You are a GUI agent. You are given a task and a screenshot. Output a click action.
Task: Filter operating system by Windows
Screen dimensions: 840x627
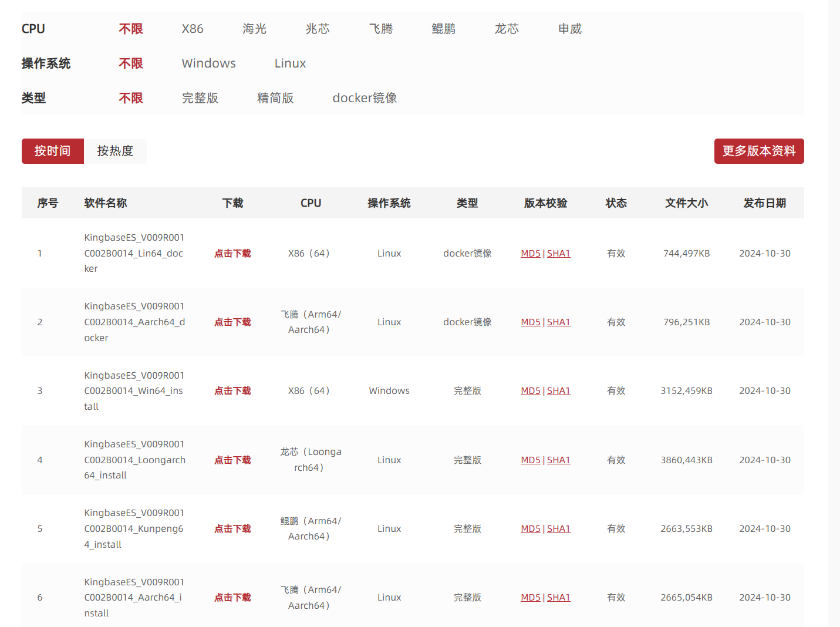point(209,63)
